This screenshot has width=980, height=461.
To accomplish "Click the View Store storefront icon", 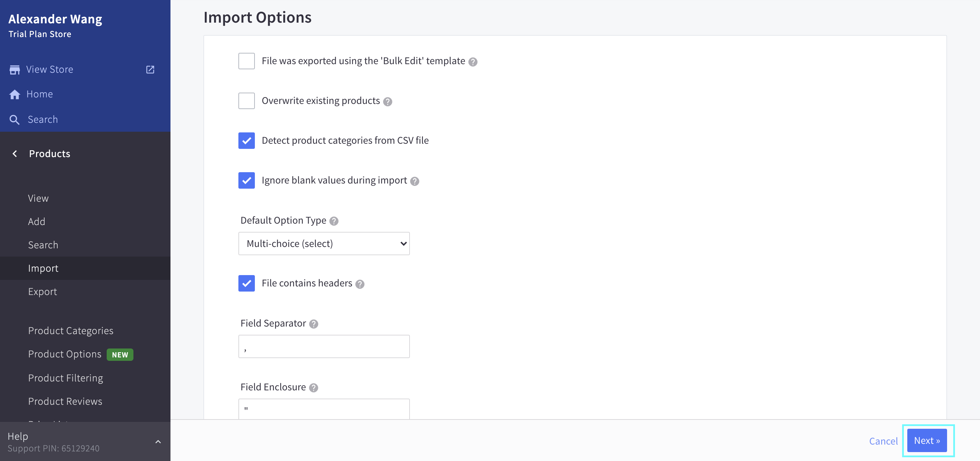I will [14, 70].
